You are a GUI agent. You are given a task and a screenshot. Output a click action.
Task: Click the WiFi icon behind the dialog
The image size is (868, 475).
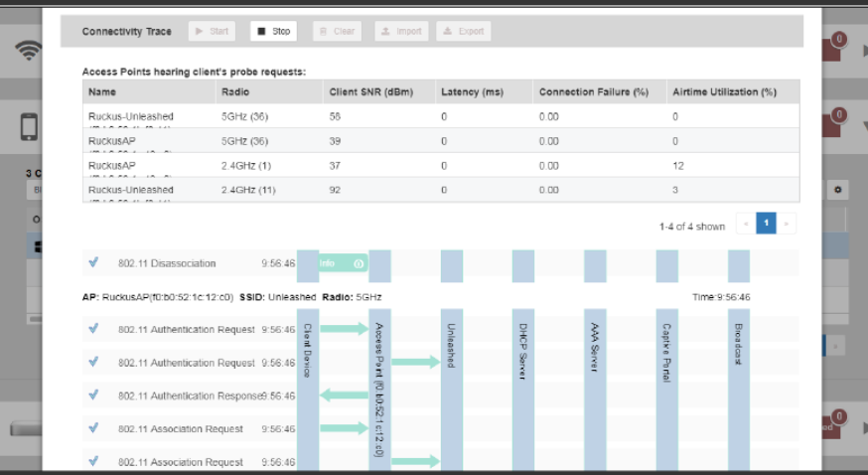29,51
